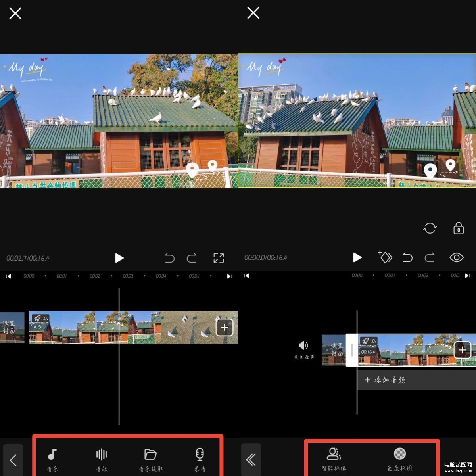Open the 音乐 music option
Image resolution: width=476 pixels, height=476 pixels.
(x=52, y=459)
